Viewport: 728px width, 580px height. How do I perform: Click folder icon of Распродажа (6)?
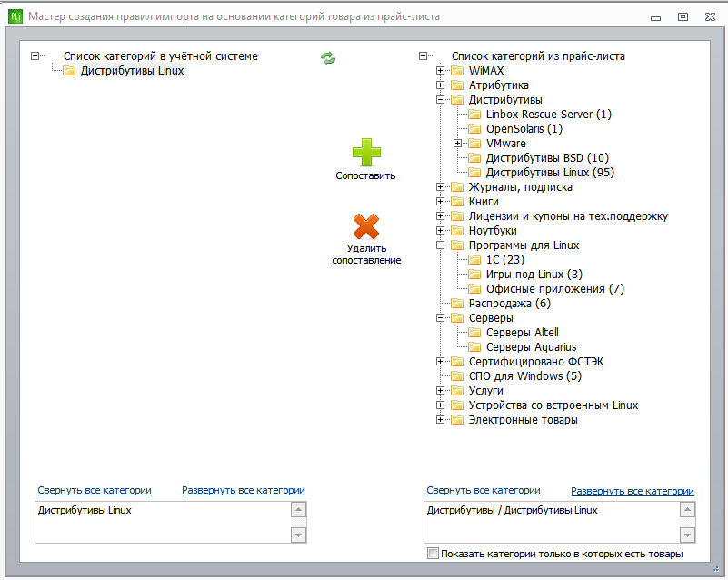[457, 304]
